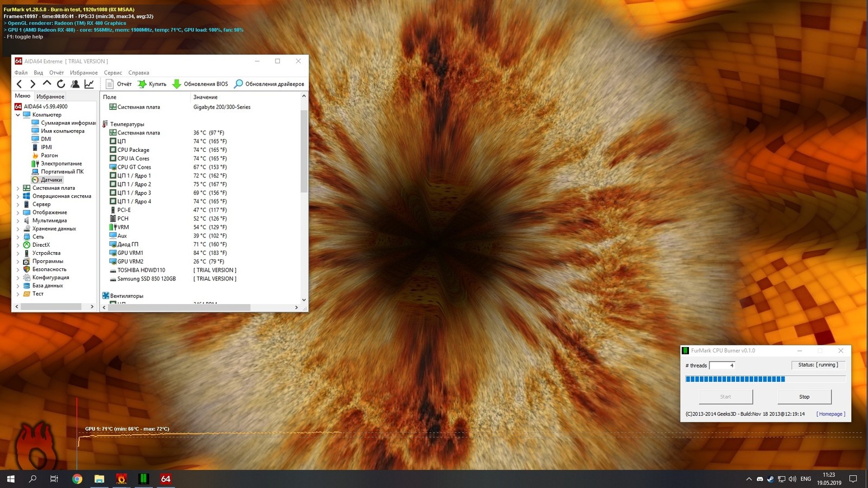Screen dimensions: 868x488
Task: Open File Explorer from the taskbar
Action: [99, 479]
